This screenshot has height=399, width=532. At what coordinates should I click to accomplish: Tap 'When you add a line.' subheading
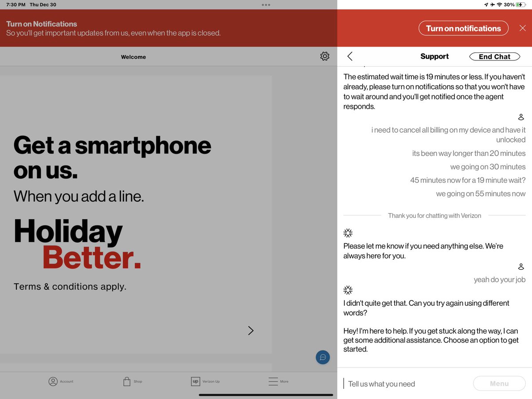coord(79,196)
